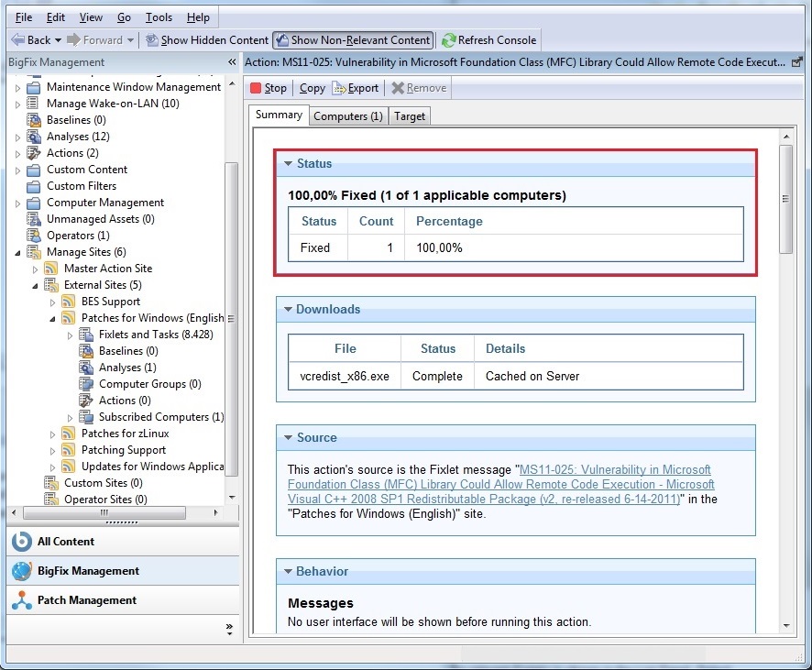The image size is (812, 670).
Task: Expand the Fixlets and Tasks node
Action: pos(70,335)
